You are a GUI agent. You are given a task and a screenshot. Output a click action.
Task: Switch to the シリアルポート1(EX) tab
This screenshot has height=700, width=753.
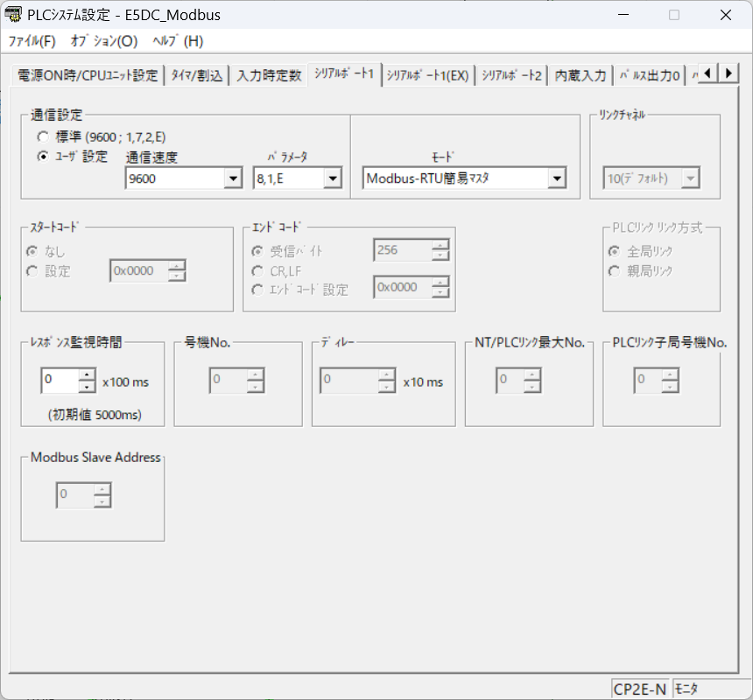pyautogui.click(x=427, y=75)
